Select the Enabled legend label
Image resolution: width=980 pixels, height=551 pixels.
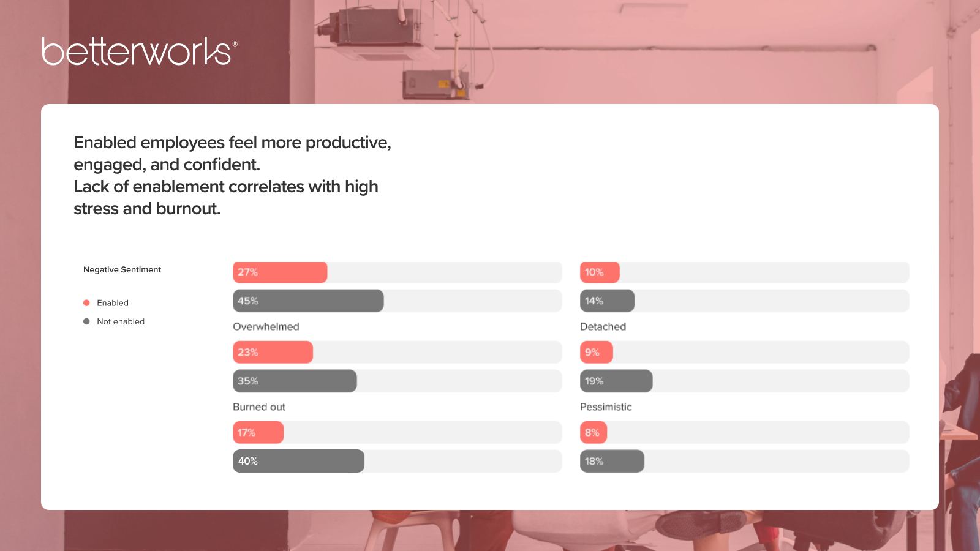click(x=113, y=303)
